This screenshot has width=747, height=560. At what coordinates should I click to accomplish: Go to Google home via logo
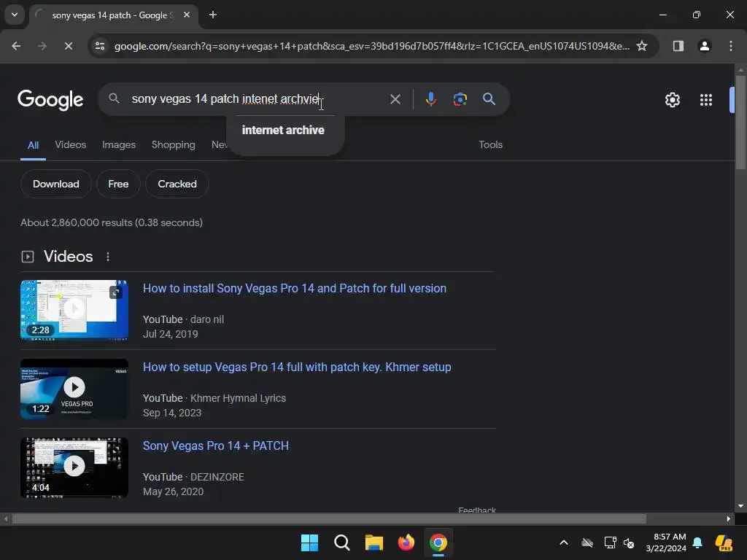(50, 99)
